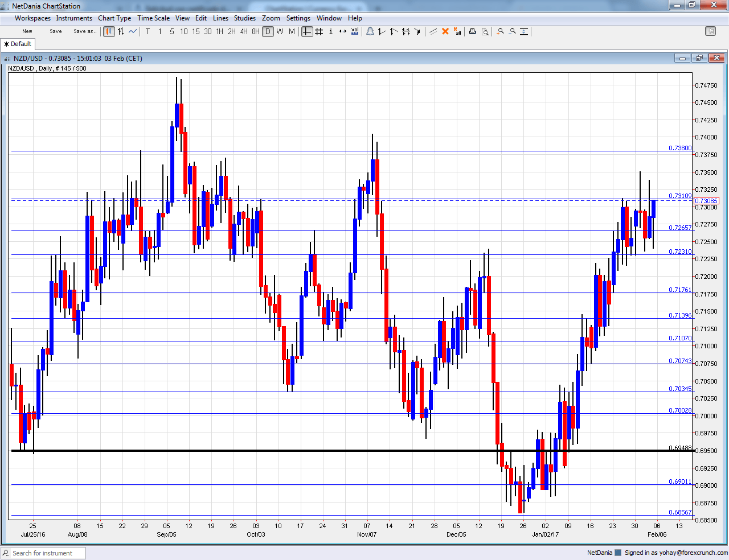
Task: Open the Studies menu
Action: (x=245, y=18)
